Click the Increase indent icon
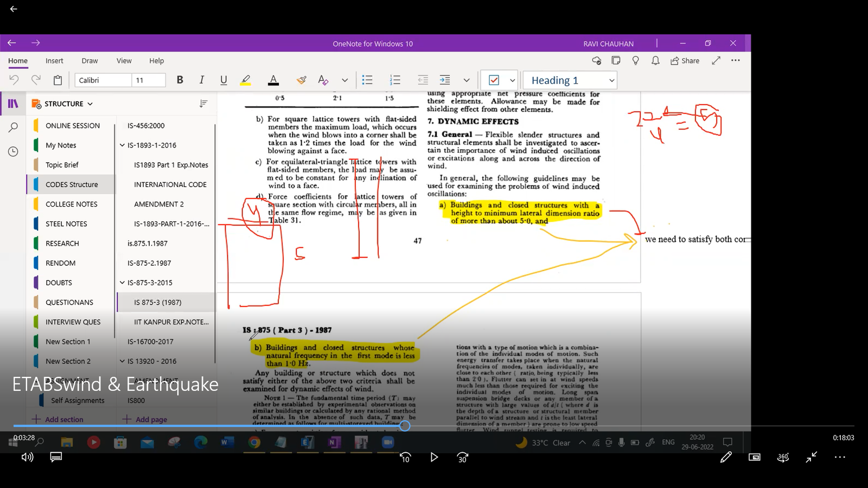The height and width of the screenshot is (488, 868). coord(445,80)
